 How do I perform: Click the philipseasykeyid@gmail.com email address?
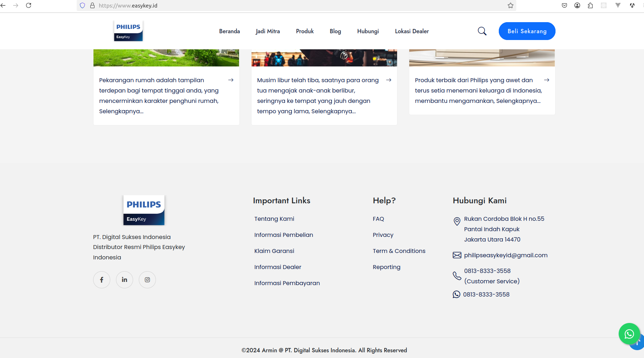click(506, 255)
